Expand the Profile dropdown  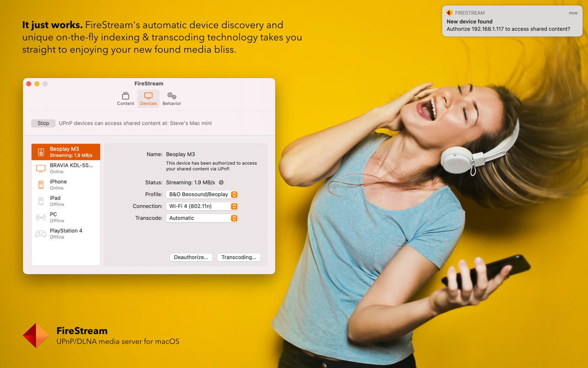pyautogui.click(x=202, y=195)
